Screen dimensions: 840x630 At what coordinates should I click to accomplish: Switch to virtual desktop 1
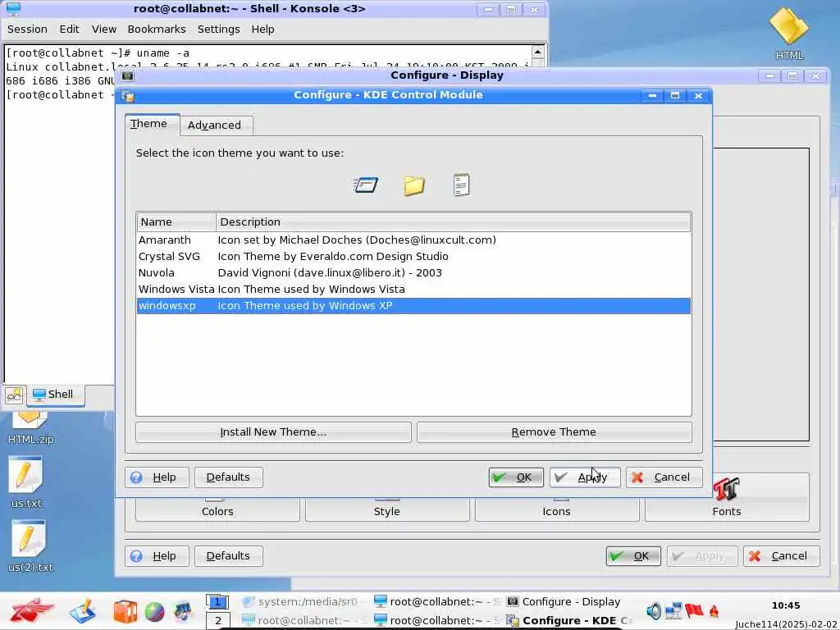tap(217, 602)
